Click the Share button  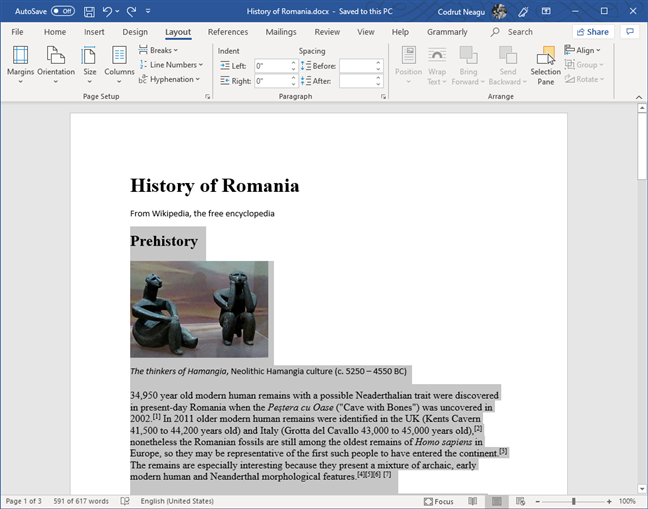[x=593, y=32]
